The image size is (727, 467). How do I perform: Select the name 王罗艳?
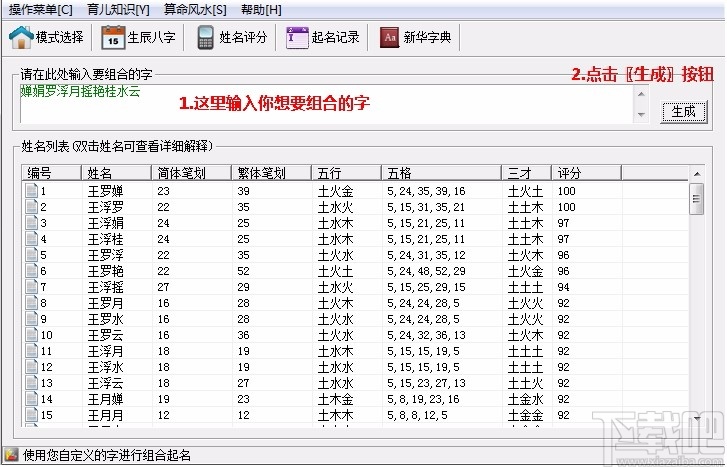[x=106, y=271]
